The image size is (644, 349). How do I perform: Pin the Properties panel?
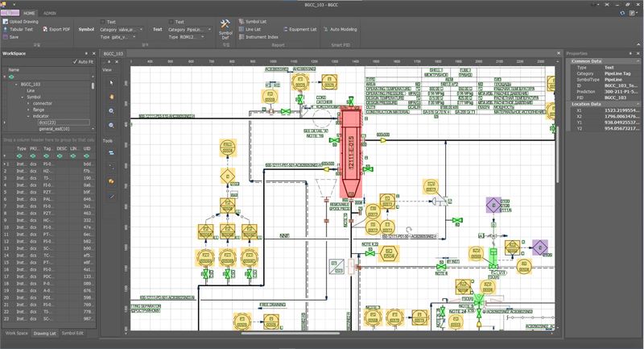(630, 53)
